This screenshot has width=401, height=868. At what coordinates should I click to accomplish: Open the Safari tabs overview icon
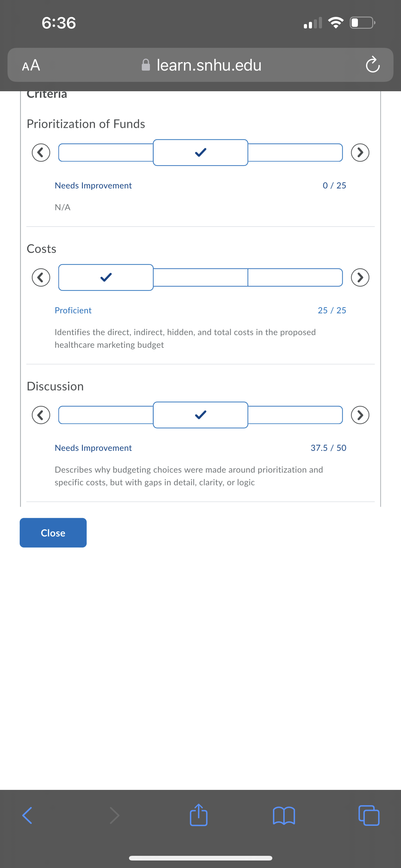(369, 815)
